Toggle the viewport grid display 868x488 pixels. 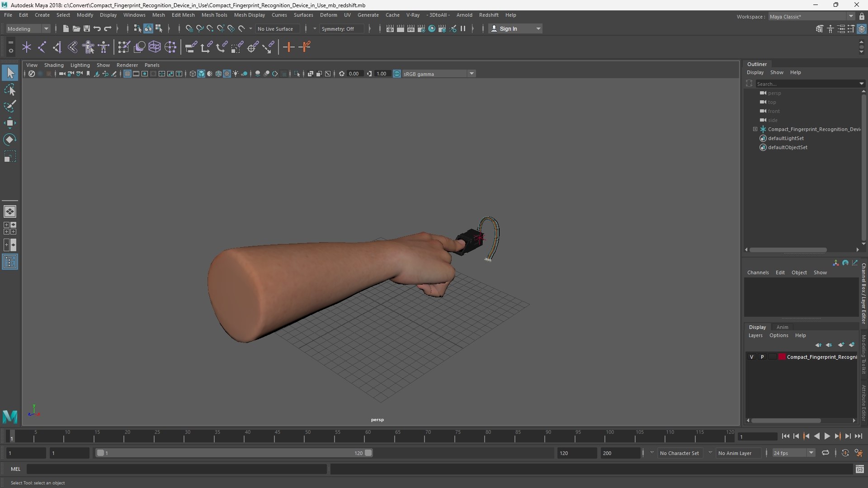click(x=127, y=74)
